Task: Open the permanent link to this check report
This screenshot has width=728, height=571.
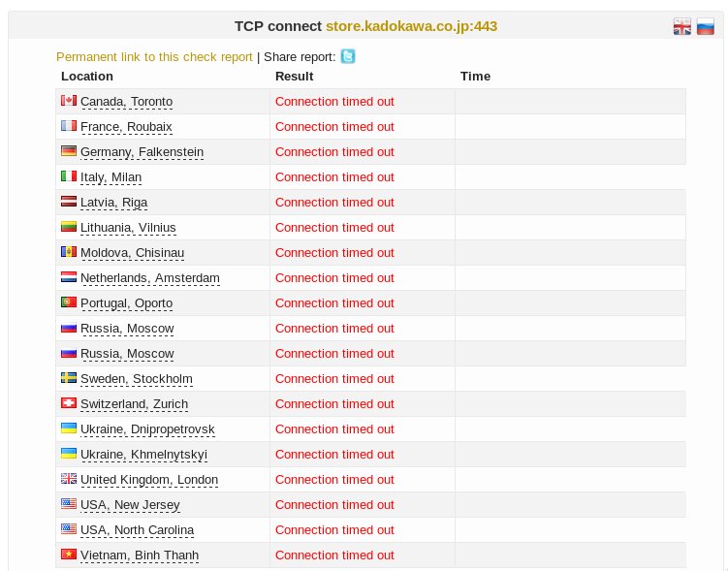Action: pyautogui.click(x=154, y=56)
